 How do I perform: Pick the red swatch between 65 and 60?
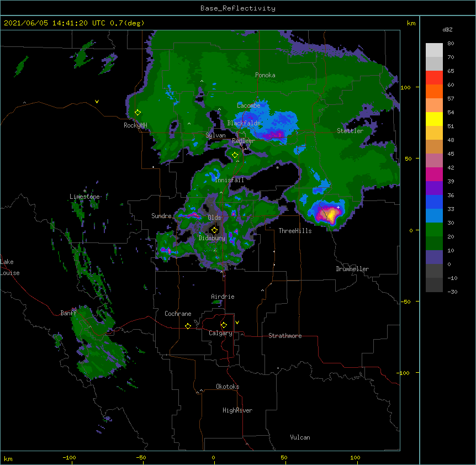click(x=434, y=77)
